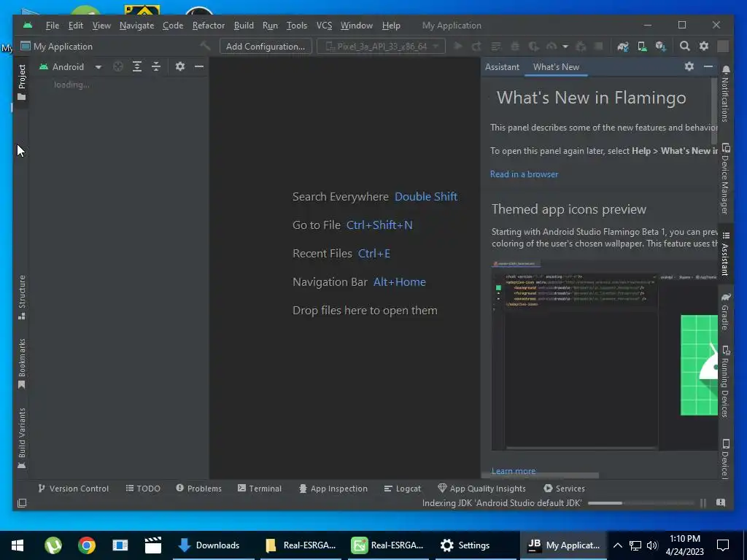The height and width of the screenshot is (560, 747).
Task: Click the Learn more link
Action: [514, 471]
